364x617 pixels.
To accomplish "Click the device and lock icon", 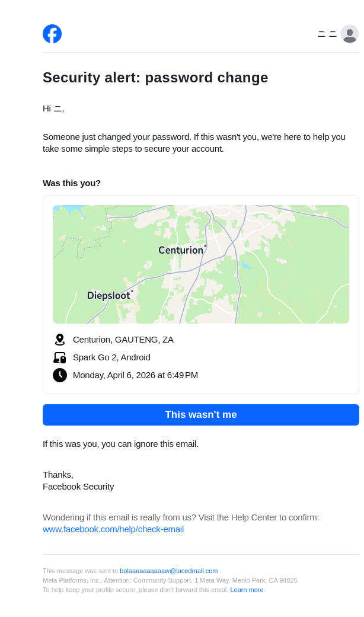I will click(x=59, y=357).
